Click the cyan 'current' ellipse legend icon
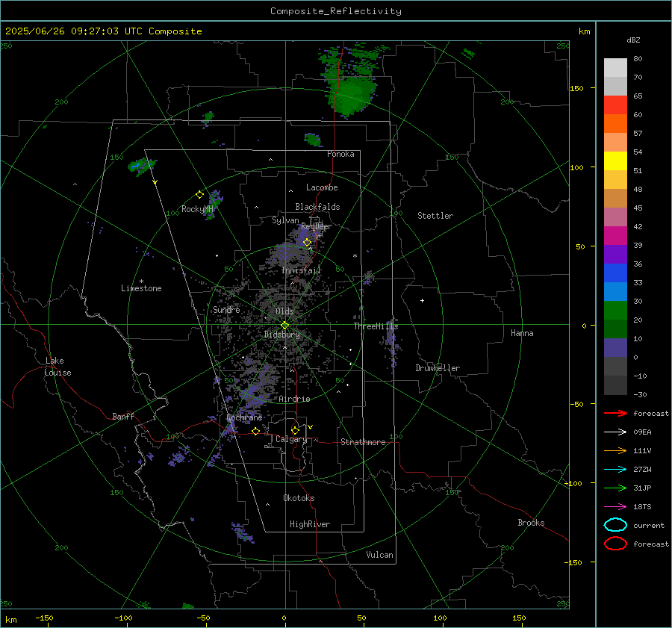This screenshot has height=628, width=672. coord(615,525)
